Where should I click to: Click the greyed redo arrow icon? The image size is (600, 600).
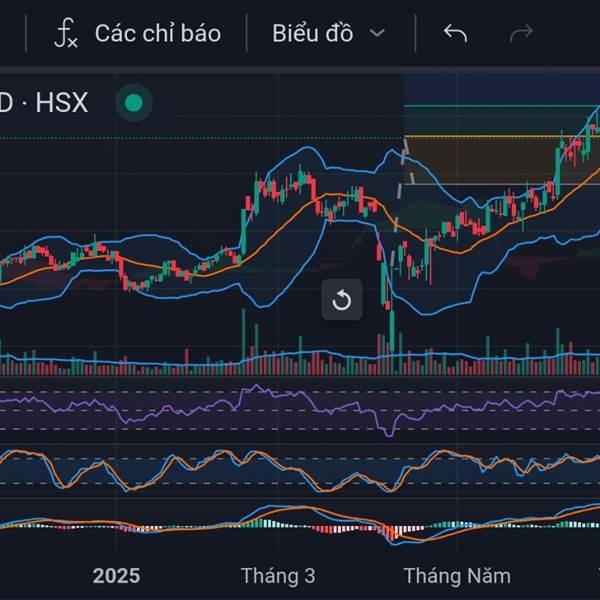click(521, 33)
